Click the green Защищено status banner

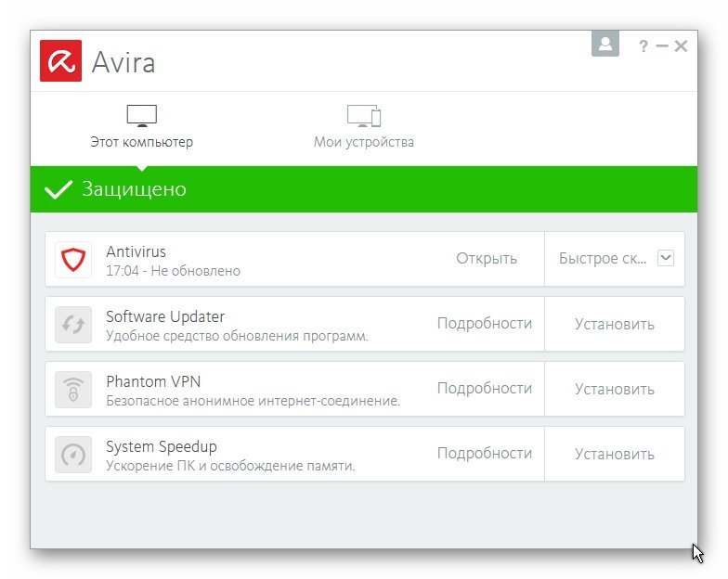(x=363, y=189)
